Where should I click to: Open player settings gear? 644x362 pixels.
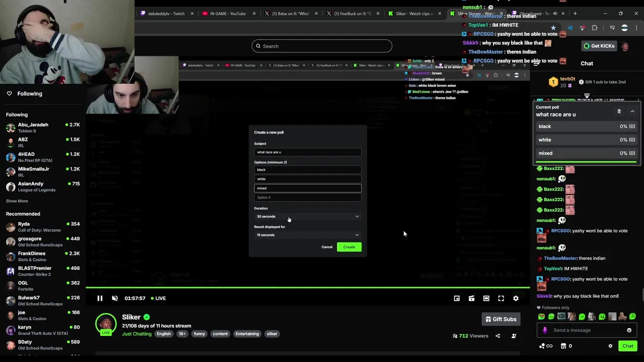pos(516,298)
